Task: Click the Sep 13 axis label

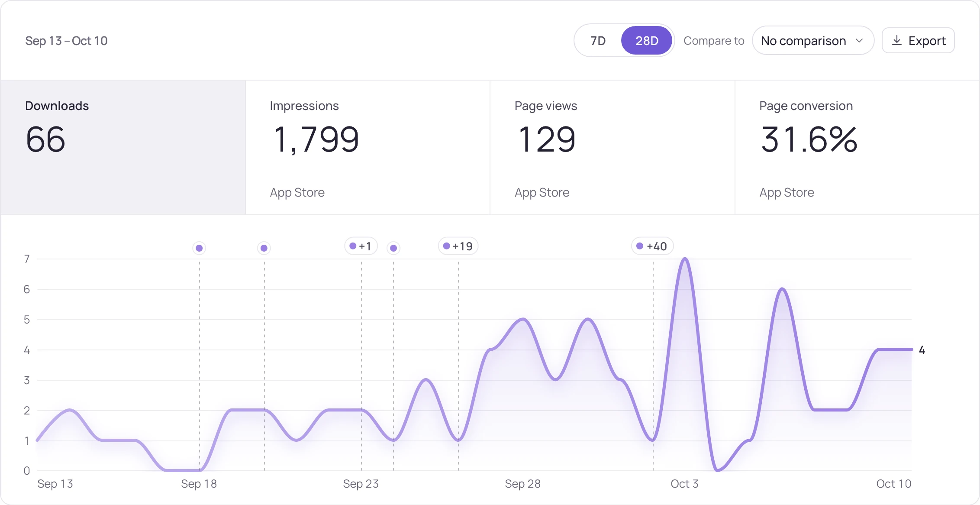Action: click(x=55, y=484)
